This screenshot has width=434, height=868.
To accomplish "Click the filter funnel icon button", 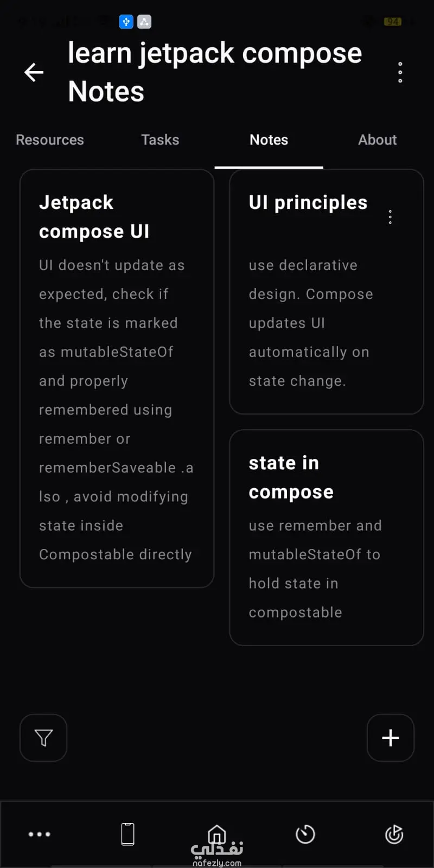I will (43, 738).
